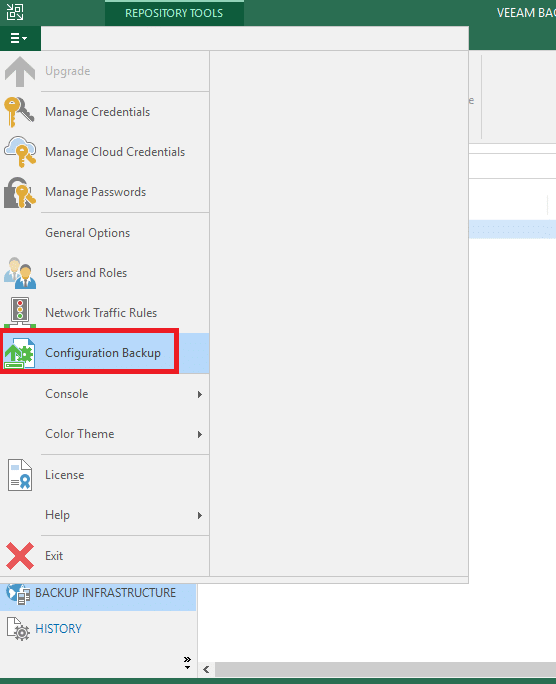Click the Network Traffic Rules traffic light icon
This screenshot has height=684, width=556.
(x=20, y=312)
